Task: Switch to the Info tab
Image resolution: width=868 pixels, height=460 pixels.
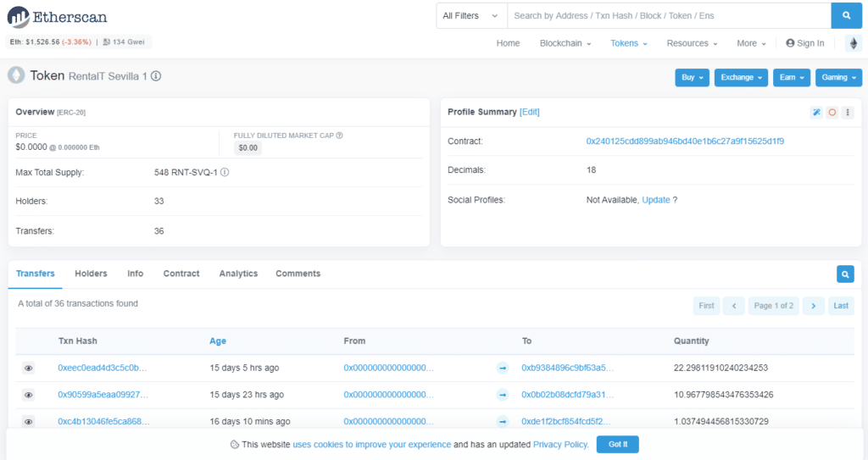Action: [135, 274]
